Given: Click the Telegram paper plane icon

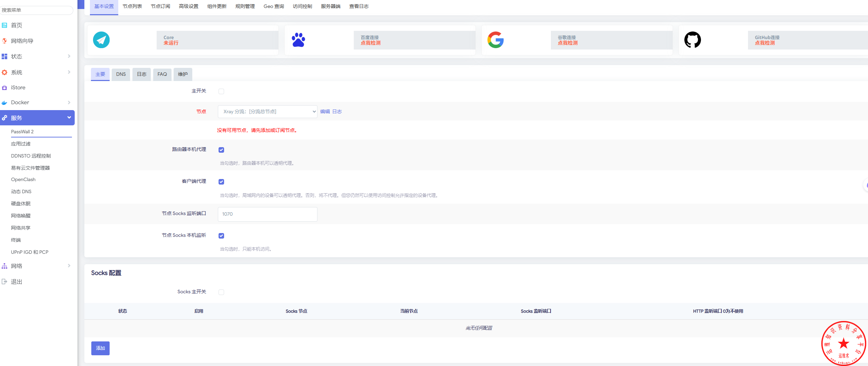Looking at the screenshot, I should 101,40.
